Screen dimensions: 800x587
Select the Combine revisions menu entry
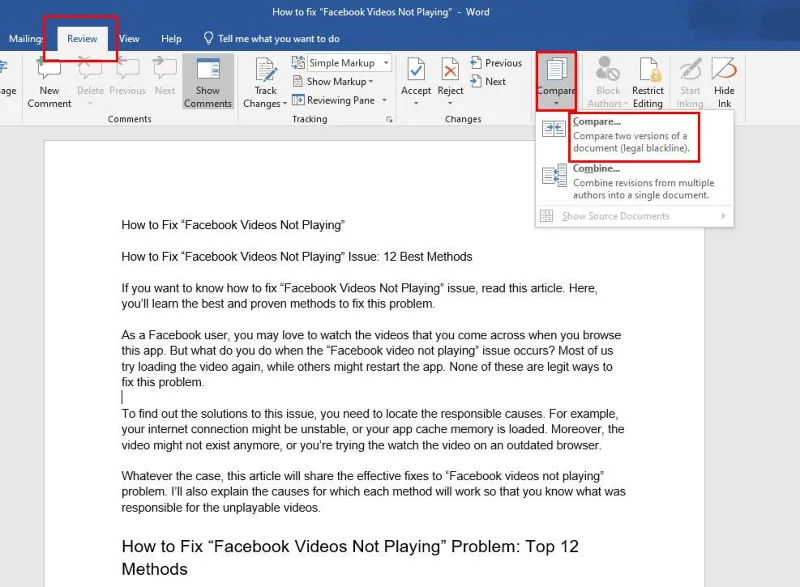pos(634,182)
